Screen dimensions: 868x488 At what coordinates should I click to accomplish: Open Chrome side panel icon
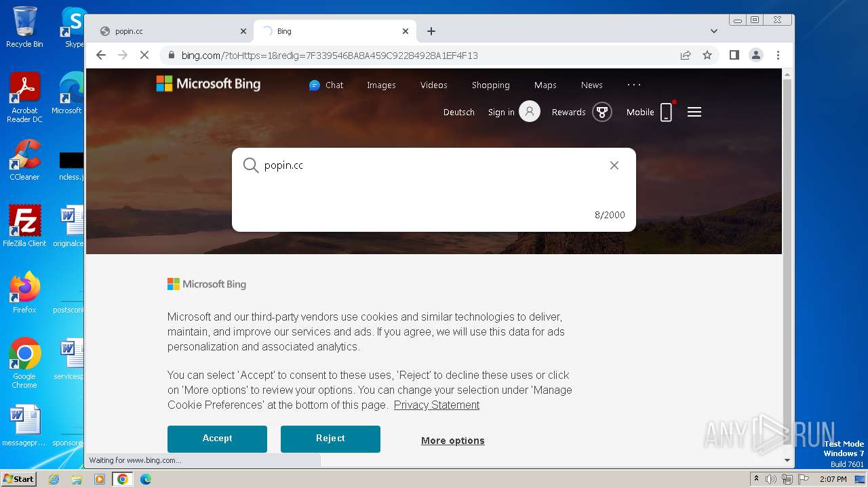coord(734,55)
